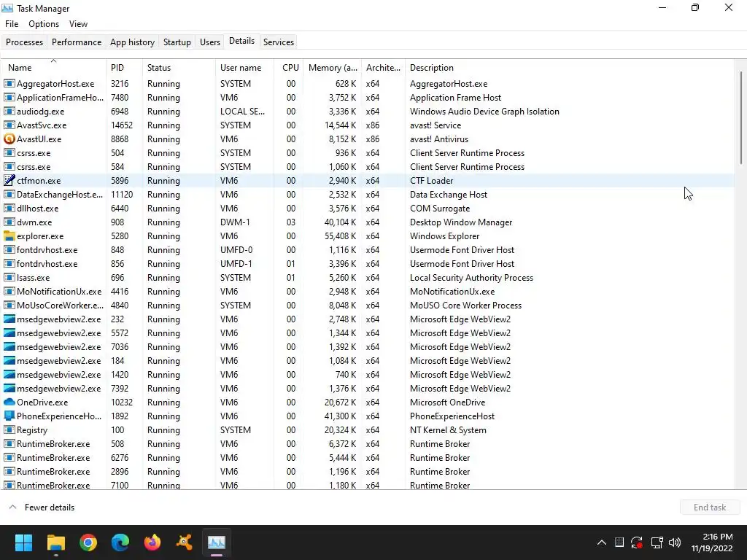Click the Desktop Window Manager description
Image resolution: width=747 pixels, height=560 pixels.
(461, 222)
